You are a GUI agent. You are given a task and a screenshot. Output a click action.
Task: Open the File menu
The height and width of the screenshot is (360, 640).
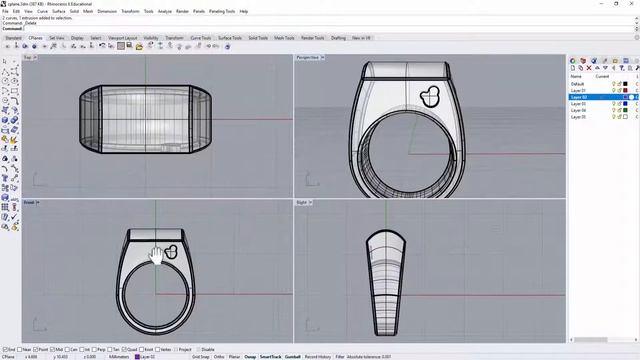tap(5, 11)
